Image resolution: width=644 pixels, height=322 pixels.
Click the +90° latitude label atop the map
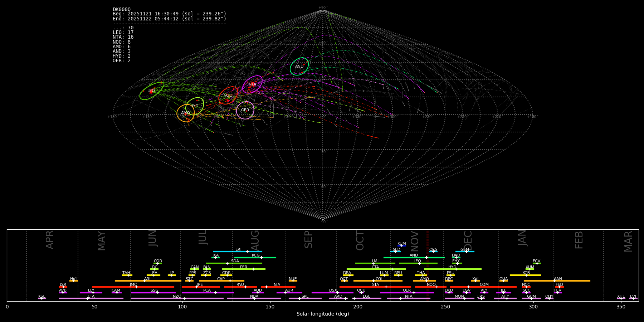[323, 8]
